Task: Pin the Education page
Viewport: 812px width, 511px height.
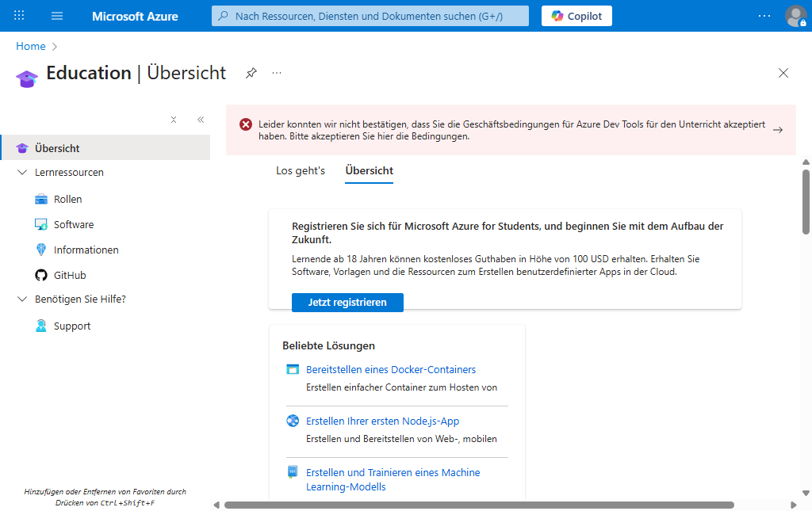Action: tap(251, 73)
